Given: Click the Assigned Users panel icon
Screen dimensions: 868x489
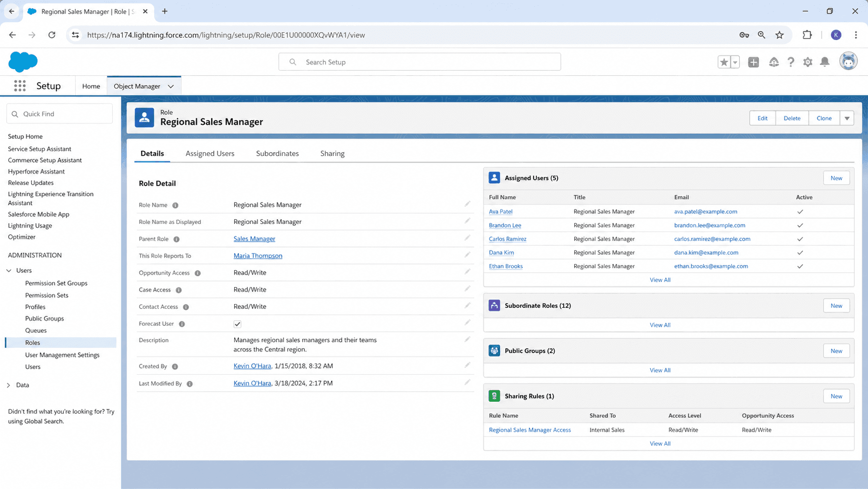Looking at the screenshot, I should (494, 178).
